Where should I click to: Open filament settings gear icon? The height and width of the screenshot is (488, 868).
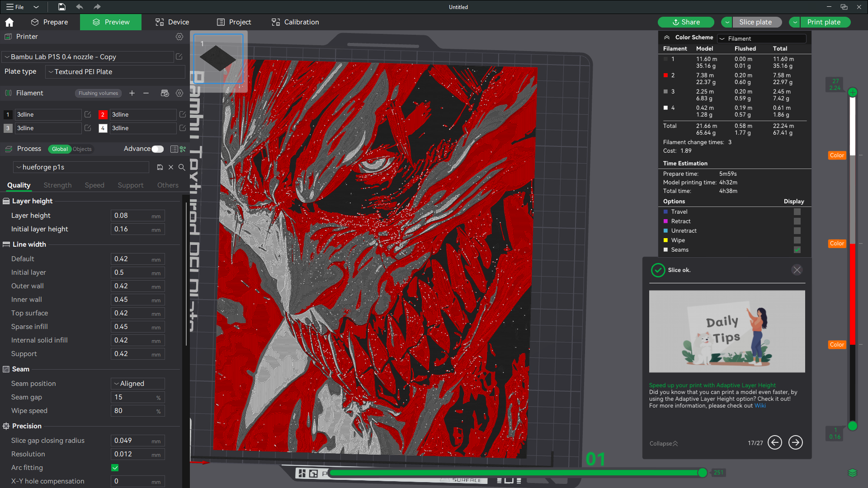tap(179, 93)
